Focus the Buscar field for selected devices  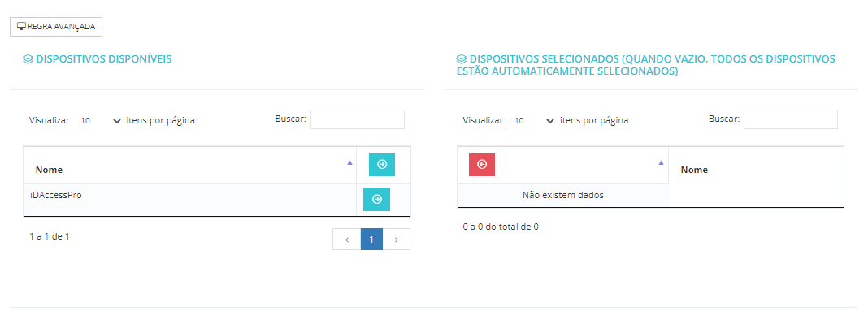click(791, 119)
